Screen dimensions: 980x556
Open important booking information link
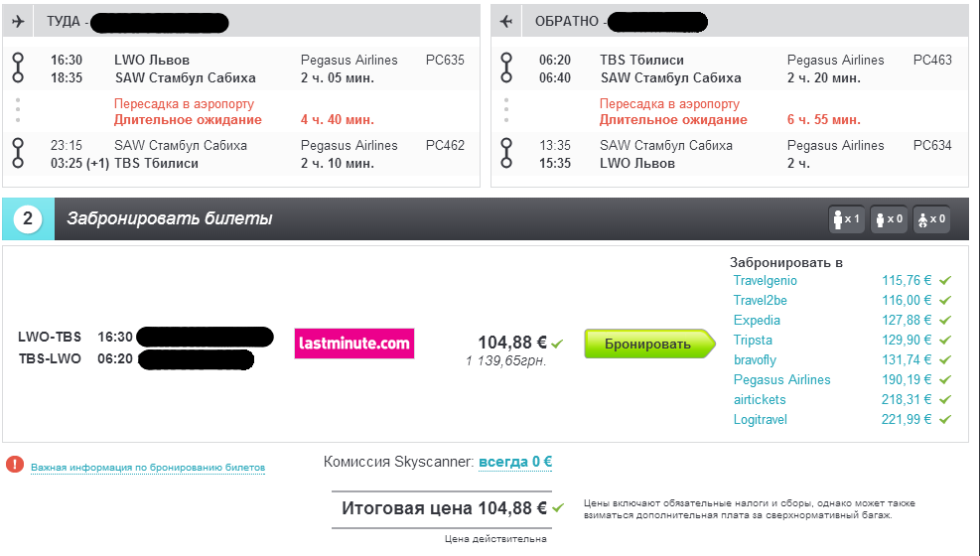pyautogui.click(x=148, y=467)
